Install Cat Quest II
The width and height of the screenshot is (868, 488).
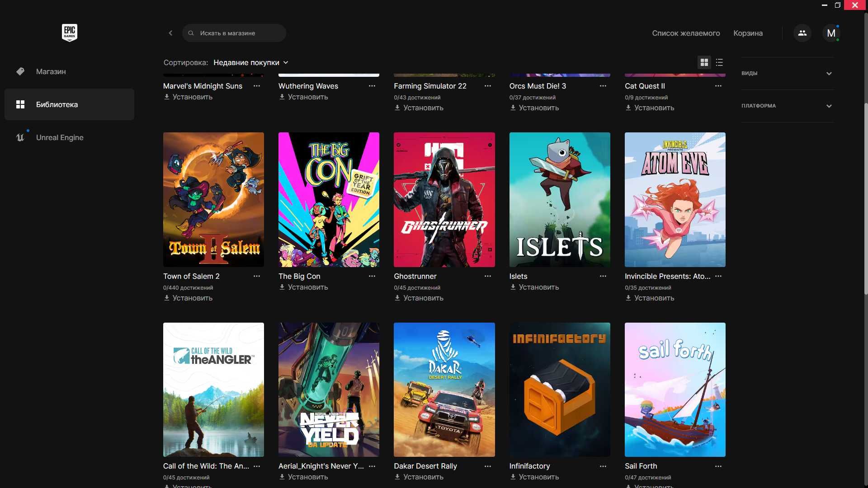pyautogui.click(x=650, y=108)
